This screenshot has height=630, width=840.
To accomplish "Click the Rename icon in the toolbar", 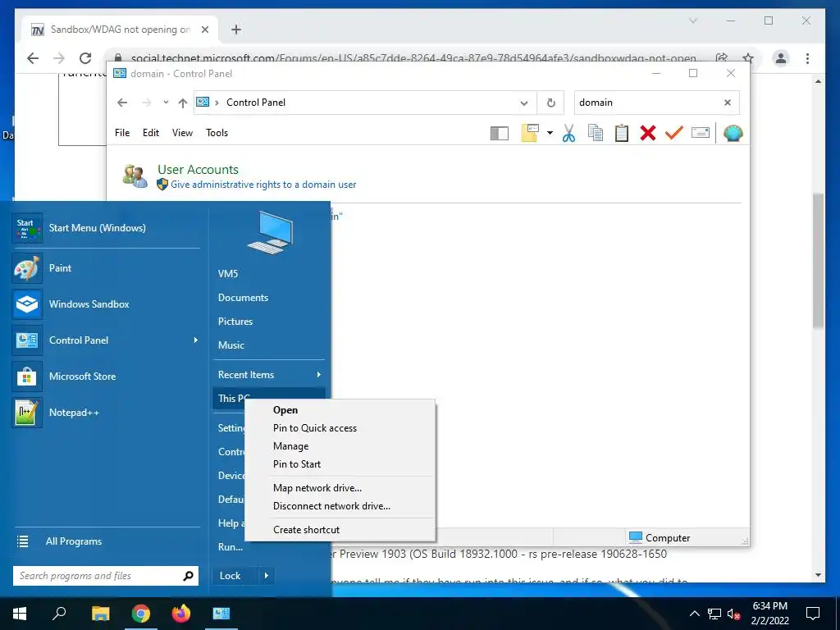I will click(x=701, y=132).
